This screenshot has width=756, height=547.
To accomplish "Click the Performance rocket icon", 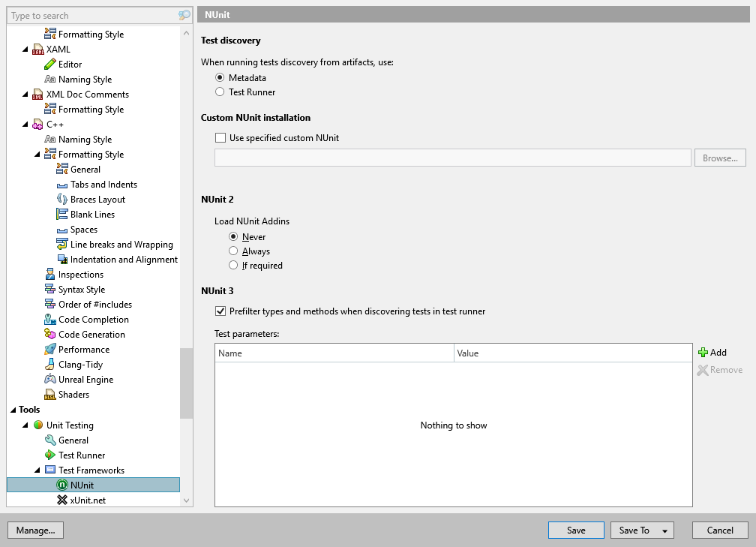I will pyautogui.click(x=49, y=349).
